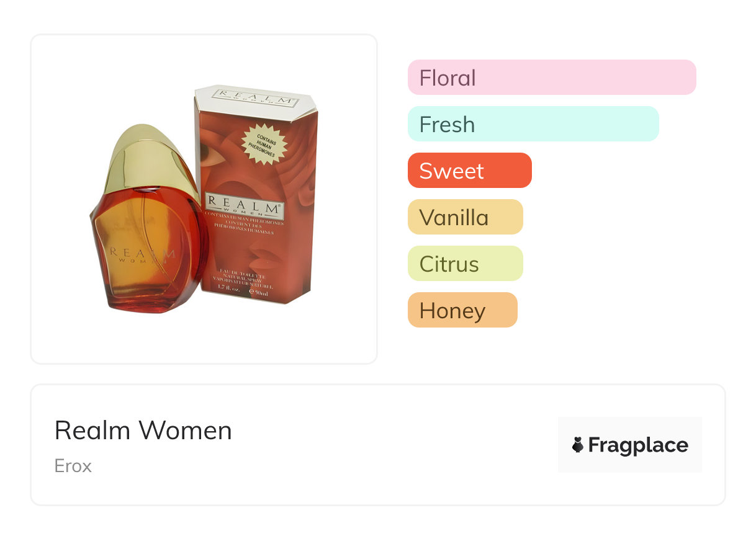Viewport: 756px width, 536px height.
Task: Click the white box lid reading REALM
Action: [254, 99]
